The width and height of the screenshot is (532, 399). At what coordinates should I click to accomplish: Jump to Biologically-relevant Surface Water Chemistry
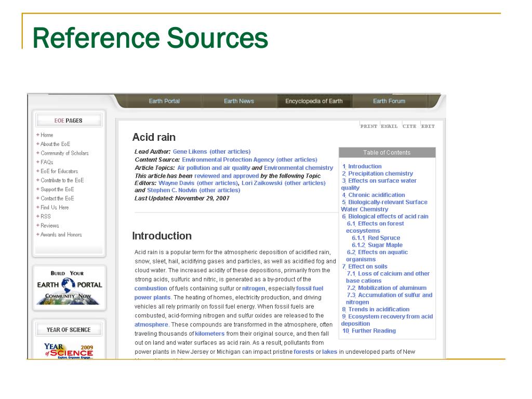click(384, 206)
